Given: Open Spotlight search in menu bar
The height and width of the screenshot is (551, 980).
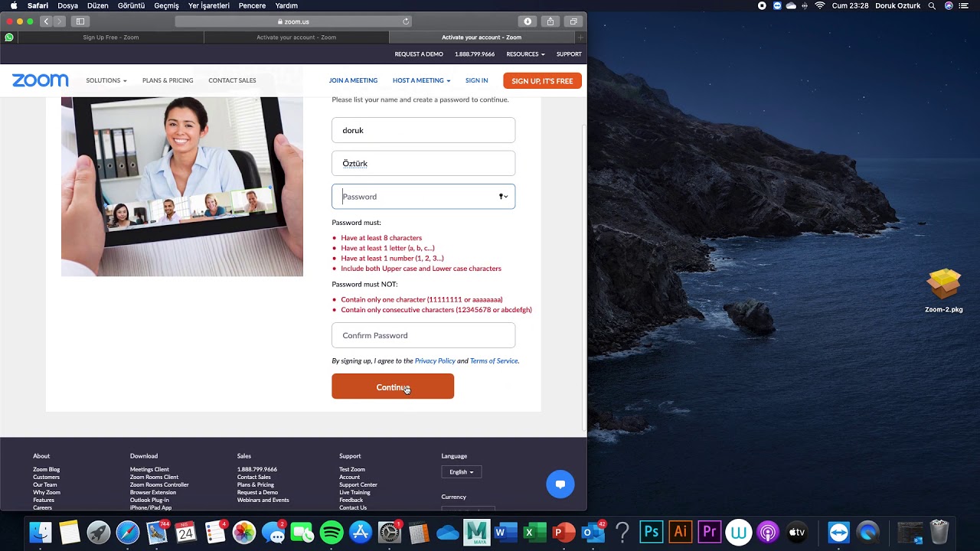Looking at the screenshot, I should click(932, 5).
